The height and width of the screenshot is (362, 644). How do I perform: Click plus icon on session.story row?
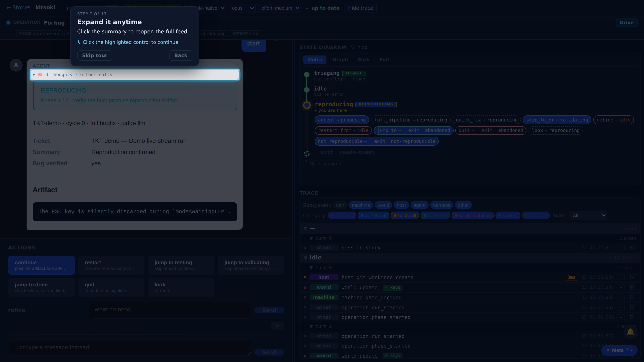coord(621,248)
